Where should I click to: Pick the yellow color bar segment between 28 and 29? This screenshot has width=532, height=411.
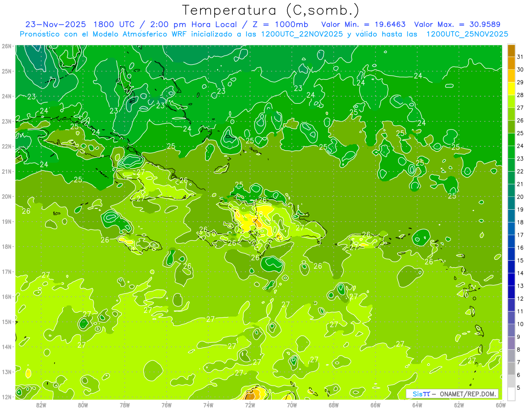pyautogui.click(x=511, y=89)
